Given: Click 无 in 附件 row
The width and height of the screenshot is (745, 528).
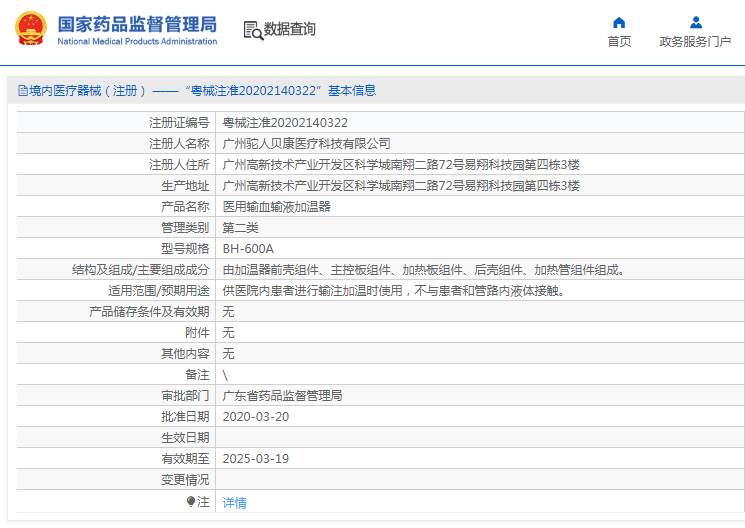Looking at the screenshot, I should [229, 332].
